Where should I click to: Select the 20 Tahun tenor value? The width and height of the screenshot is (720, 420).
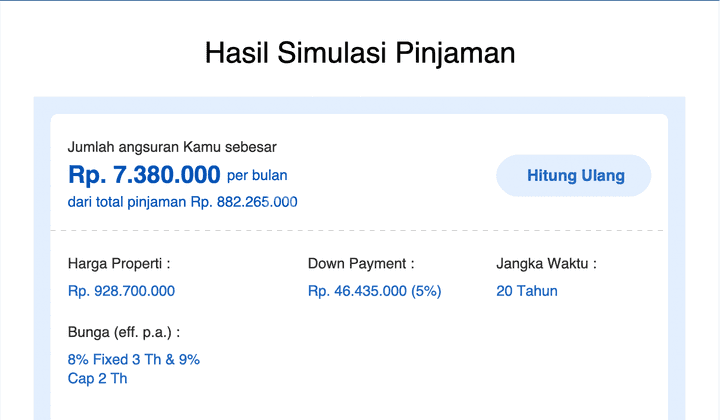click(526, 291)
